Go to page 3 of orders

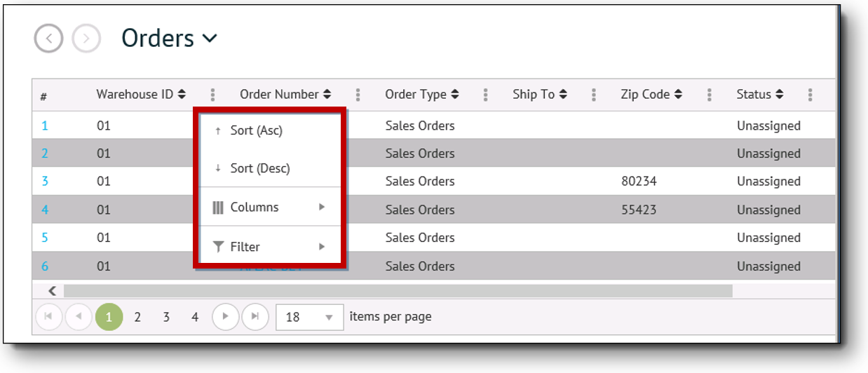(x=166, y=317)
